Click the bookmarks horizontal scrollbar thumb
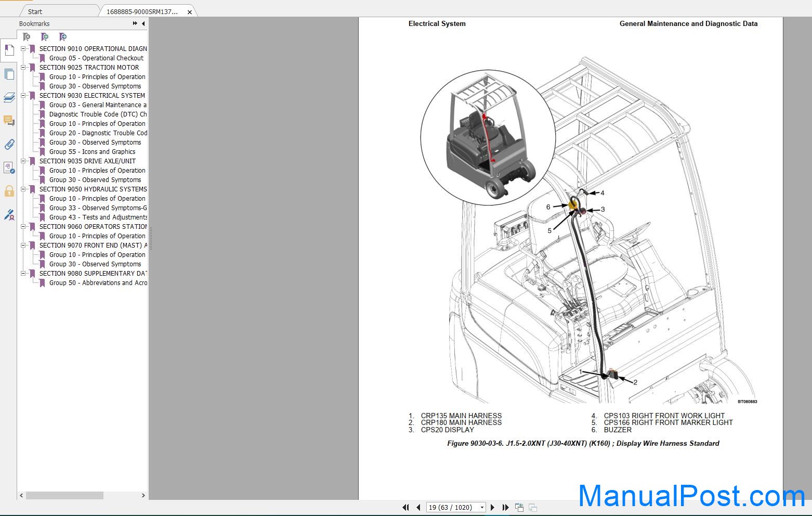Screen dimensions: 812x516 point(64,496)
